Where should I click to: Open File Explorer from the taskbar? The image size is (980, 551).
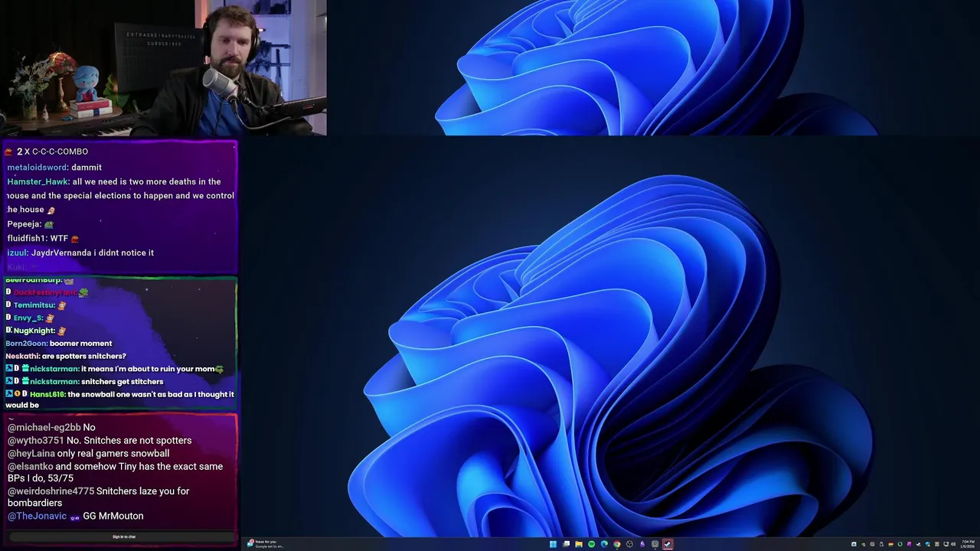(x=579, y=544)
